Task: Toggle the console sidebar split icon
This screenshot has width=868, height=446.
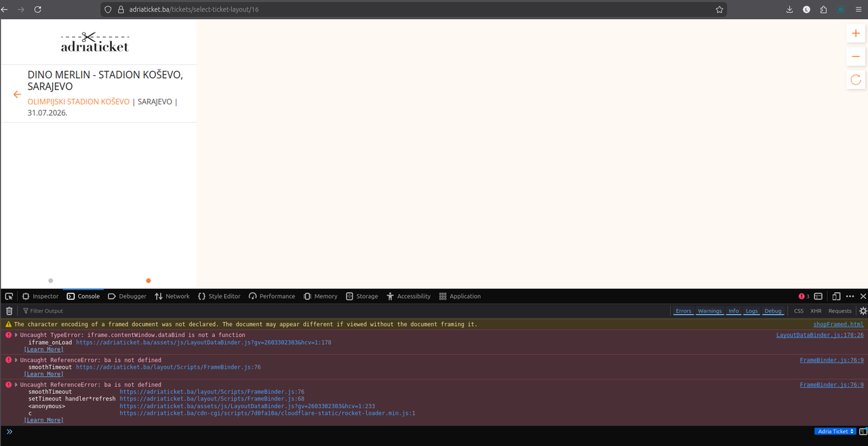Action: click(x=863, y=432)
